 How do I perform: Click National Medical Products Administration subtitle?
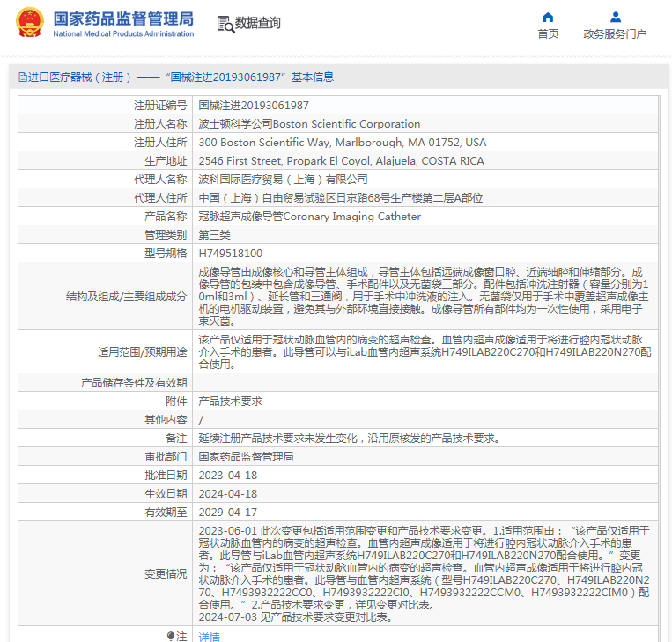tap(123, 33)
